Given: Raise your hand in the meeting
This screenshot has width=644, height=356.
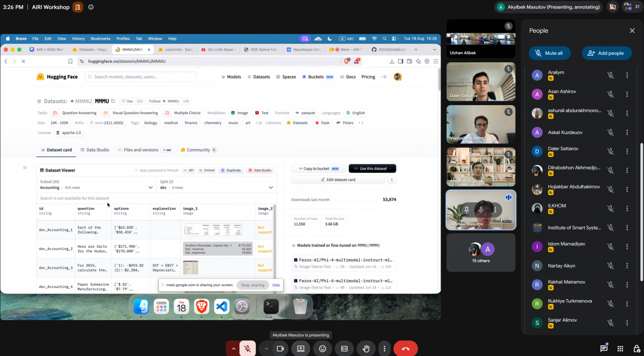Looking at the screenshot, I should coord(366,348).
